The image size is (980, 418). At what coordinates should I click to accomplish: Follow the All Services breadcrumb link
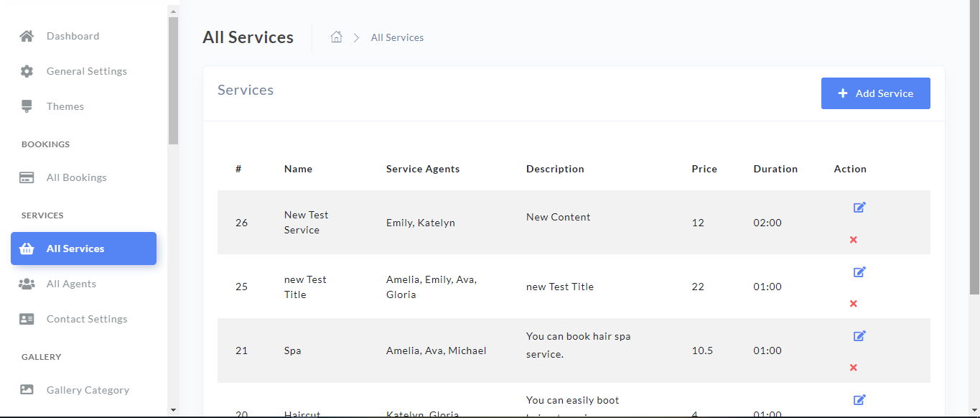point(397,37)
